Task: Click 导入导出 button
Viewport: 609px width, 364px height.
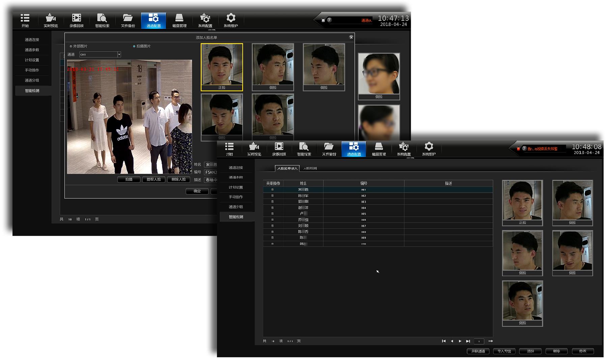Action: tap(504, 351)
